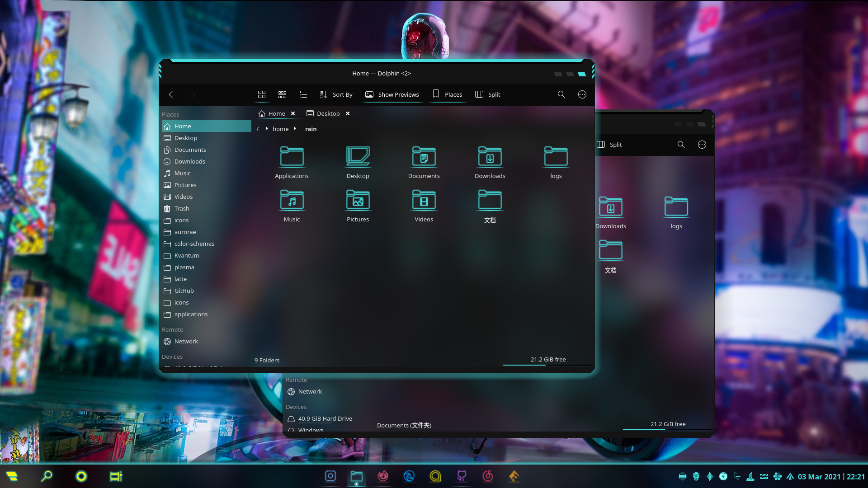Open Desktop in Places sidebar
The image size is (868, 488).
pyautogui.click(x=207, y=138)
